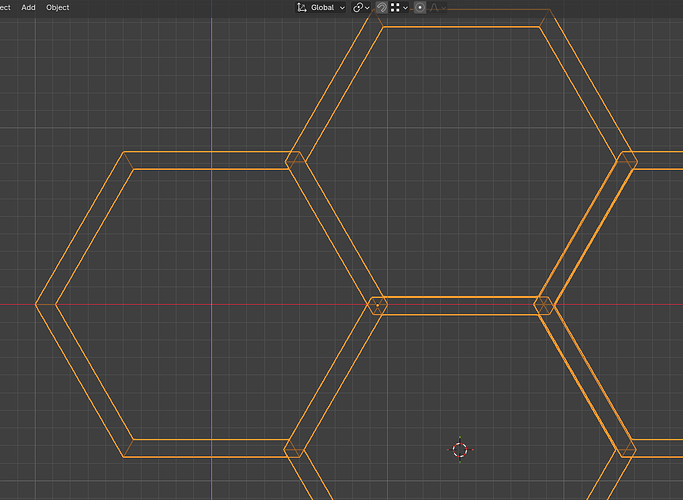Click the transform orientation axes icon
This screenshot has height=500, width=683.
click(301, 7)
